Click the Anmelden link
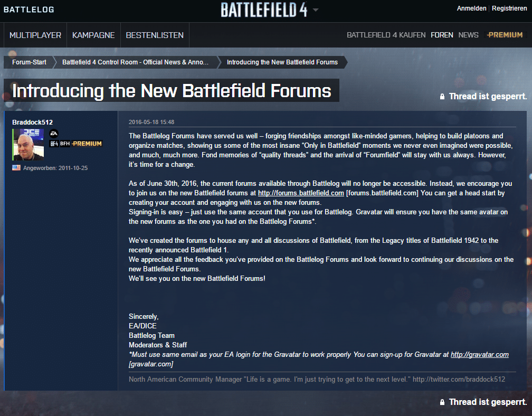 471,8
